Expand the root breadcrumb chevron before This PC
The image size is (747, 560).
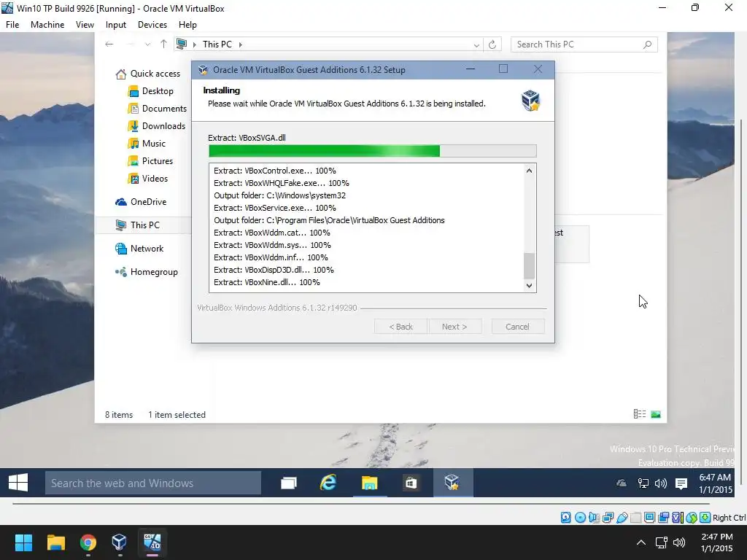coord(194,44)
